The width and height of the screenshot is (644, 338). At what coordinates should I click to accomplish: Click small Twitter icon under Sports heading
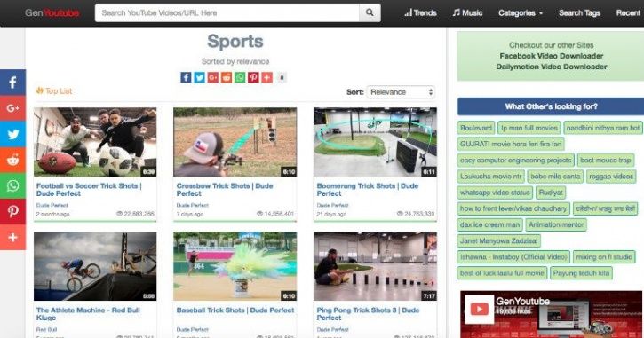coord(199,77)
